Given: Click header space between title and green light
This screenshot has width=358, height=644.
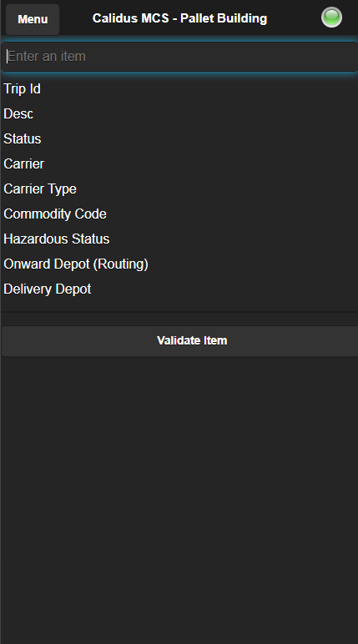Looking at the screenshot, I should [x=294, y=18].
